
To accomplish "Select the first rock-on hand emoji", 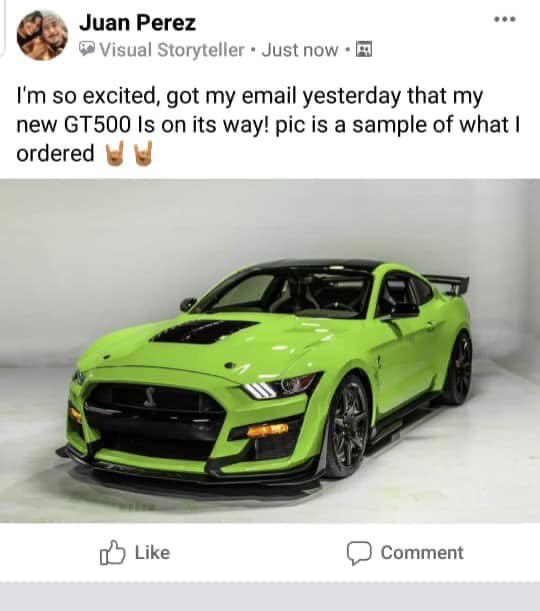I will [x=115, y=153].
